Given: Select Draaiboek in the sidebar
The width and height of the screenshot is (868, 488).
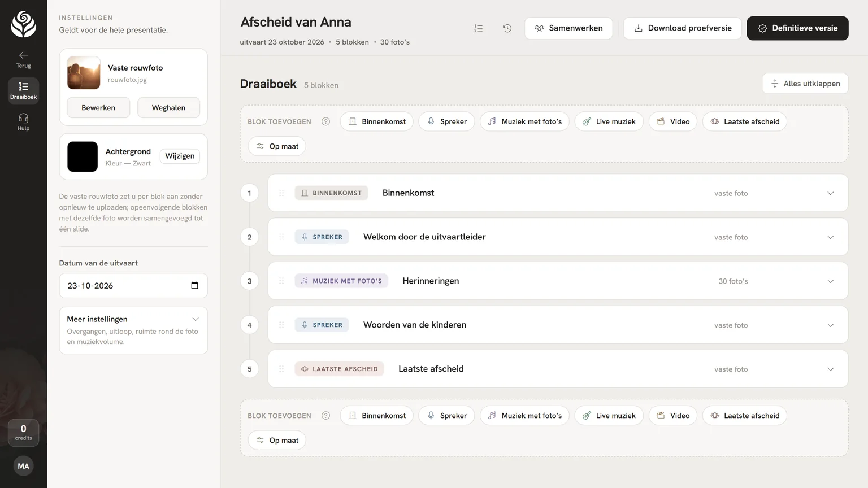Looking at the screenshot, I should 23,90.
